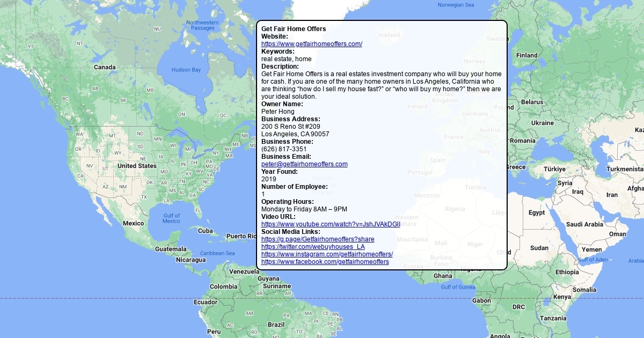Click the Canada label on the map

point(105,68)
